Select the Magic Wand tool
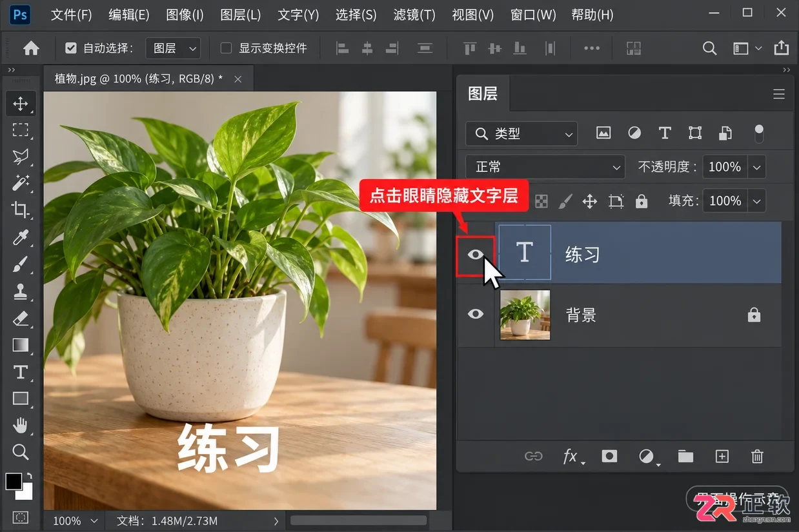 tap(21, 182)
